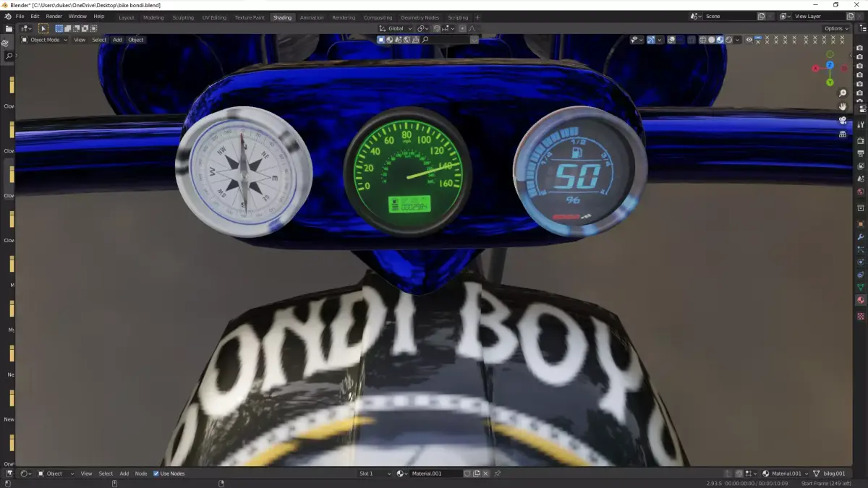Toggle Show Overlays button
Image resolution: width=868 pixels, height=488 pixels.
tap(671, 40)
